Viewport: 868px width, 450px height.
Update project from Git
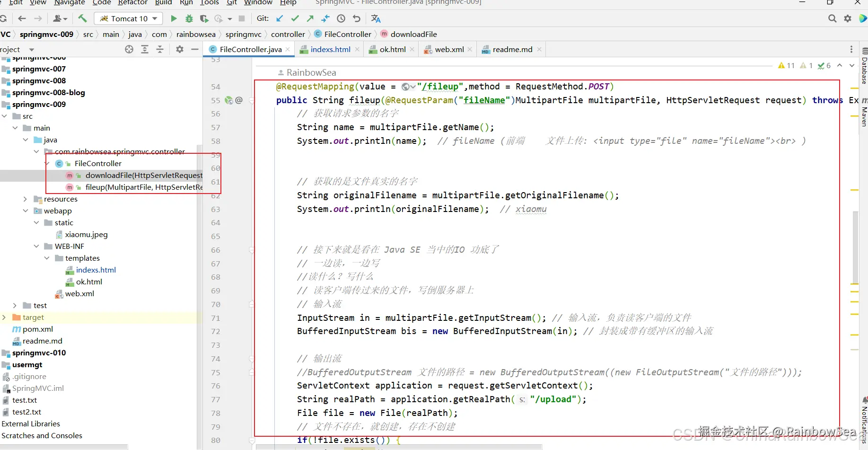click(280, 18)
